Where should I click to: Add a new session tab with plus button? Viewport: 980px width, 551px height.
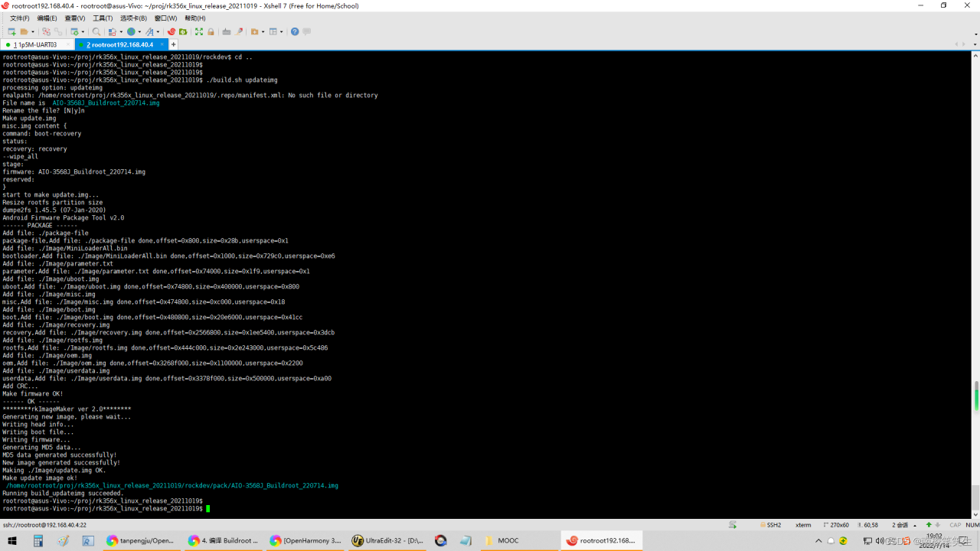tap(173, 44)
